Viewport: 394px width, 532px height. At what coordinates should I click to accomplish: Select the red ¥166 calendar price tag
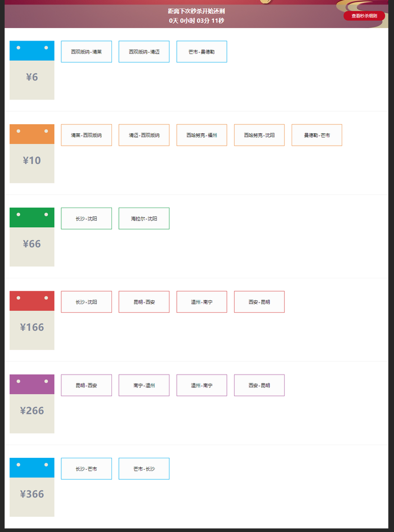pyautogui.click(x=32, y=320)
